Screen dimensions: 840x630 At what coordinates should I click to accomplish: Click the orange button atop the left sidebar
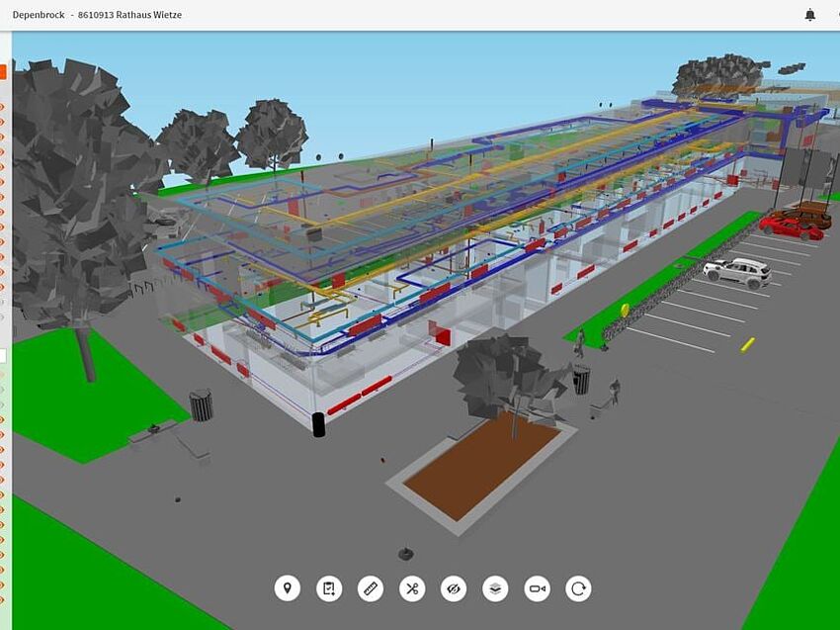pyautogui.click(x=3, y=72)
